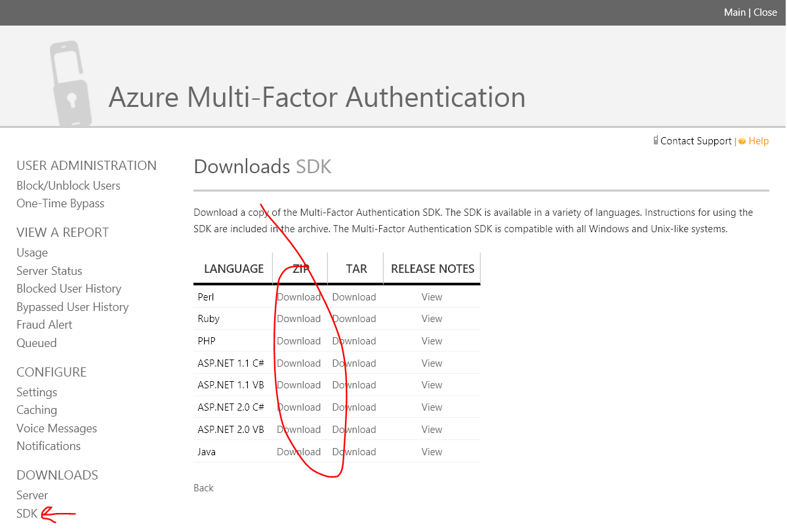Viewport: 787px width, 532px height.
Task: Download ASP.NET 2.0 VB ZIP
Action: (x=298, y=430)
